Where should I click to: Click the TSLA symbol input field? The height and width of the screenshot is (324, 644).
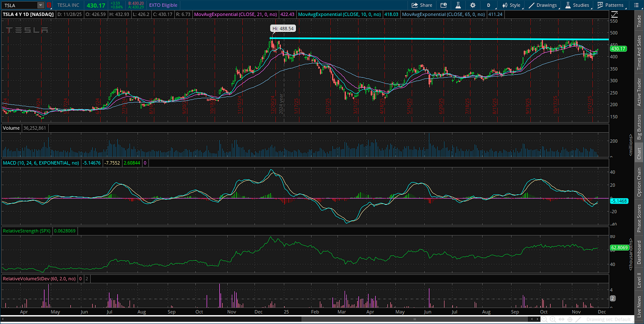pyautogui.click(x=19, y=5)
